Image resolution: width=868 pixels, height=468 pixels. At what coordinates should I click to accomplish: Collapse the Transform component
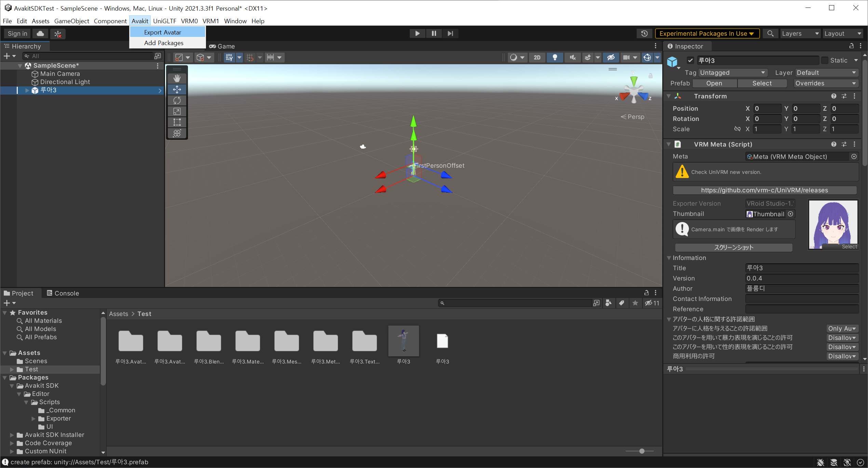(669, 96)
